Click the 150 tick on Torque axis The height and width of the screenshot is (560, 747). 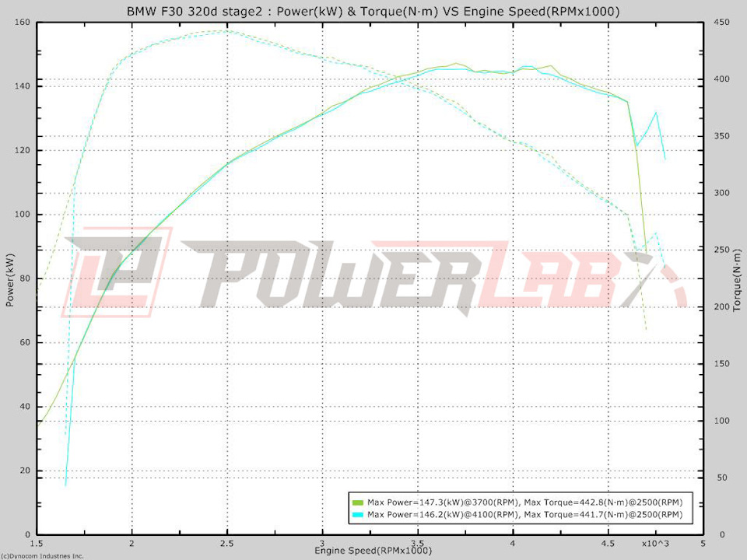722,364
